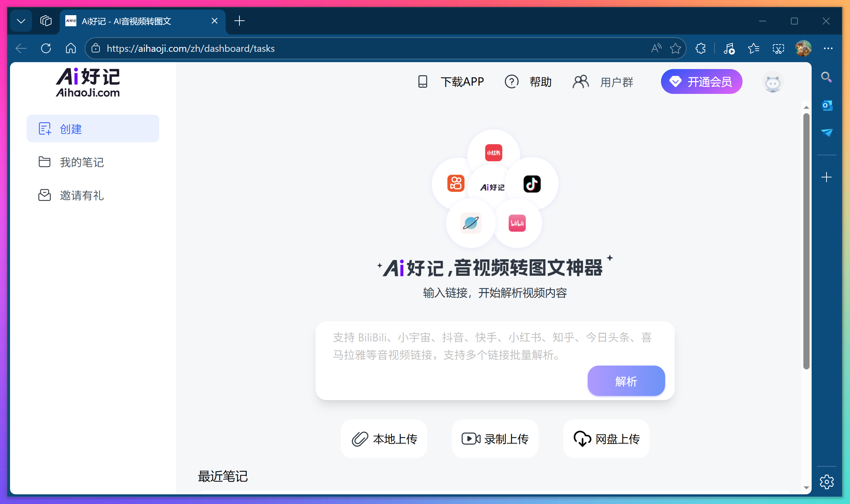Expand the tab search dropdown chevron
Screen dimensions: 850x504
(x=21, y=21)
